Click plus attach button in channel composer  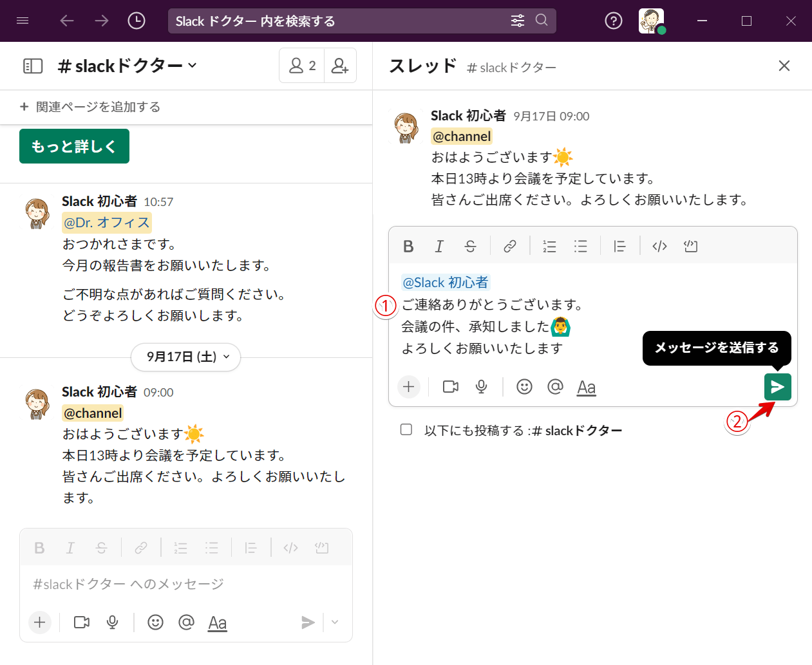coord(39,623)
